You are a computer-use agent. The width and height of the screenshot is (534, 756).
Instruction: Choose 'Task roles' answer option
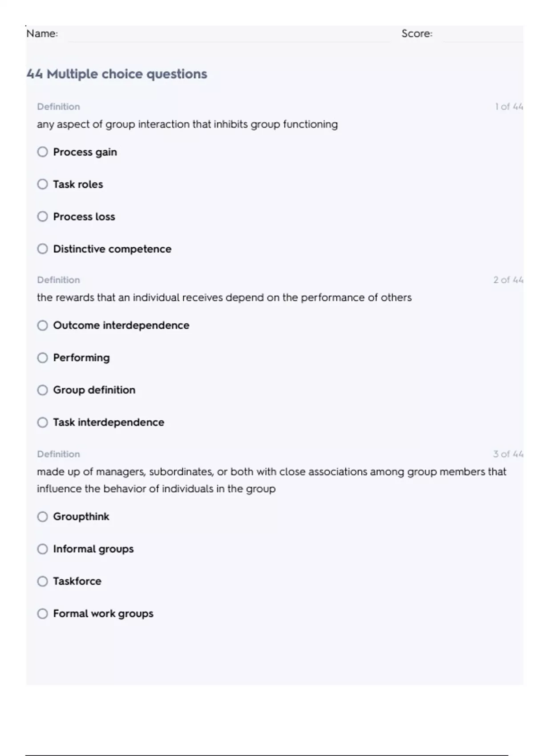[42, 184]
